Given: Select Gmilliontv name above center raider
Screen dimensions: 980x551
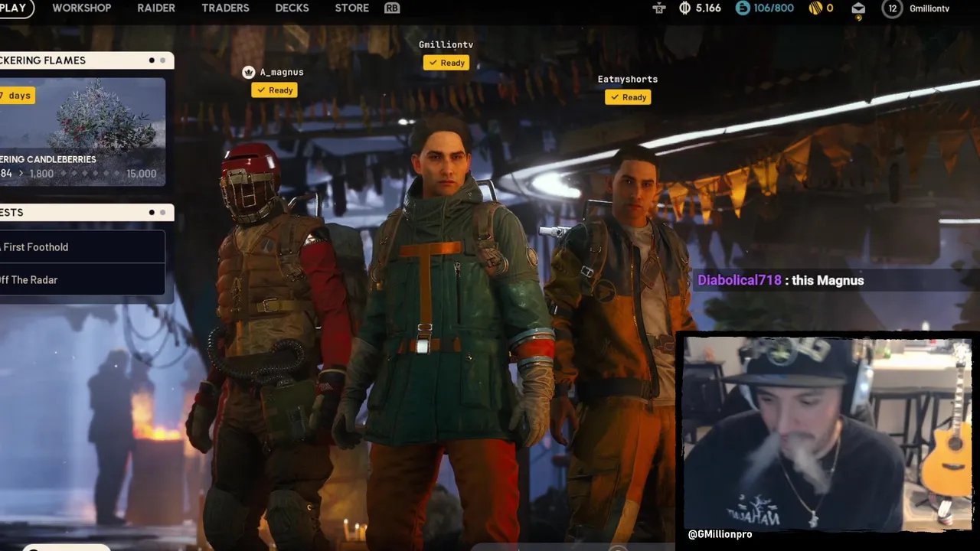Looking at the screenshot, I should point(446,44).
